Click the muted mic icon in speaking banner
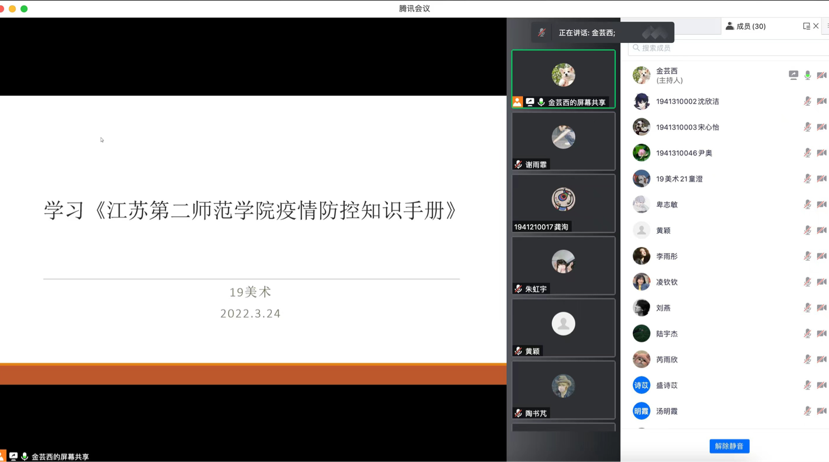Screen dimensions: 829x462 tap(542, 33)
